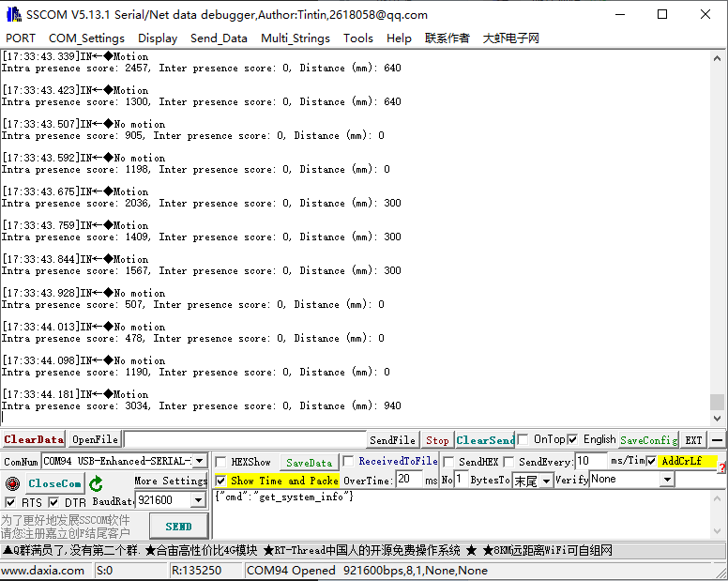
Task: Click the red help question mark
Action: (722, 466)
